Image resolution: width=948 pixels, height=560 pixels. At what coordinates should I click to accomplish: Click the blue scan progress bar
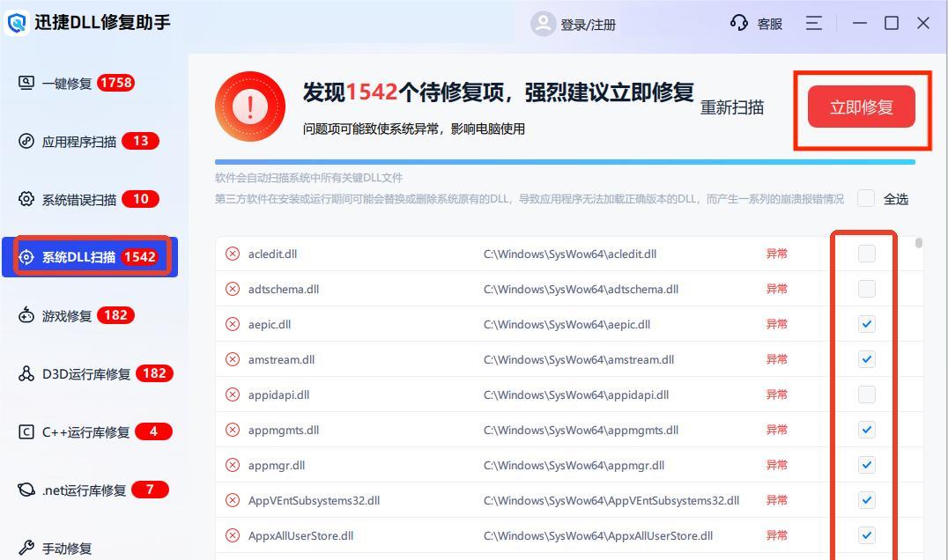[x=565, y=162]
